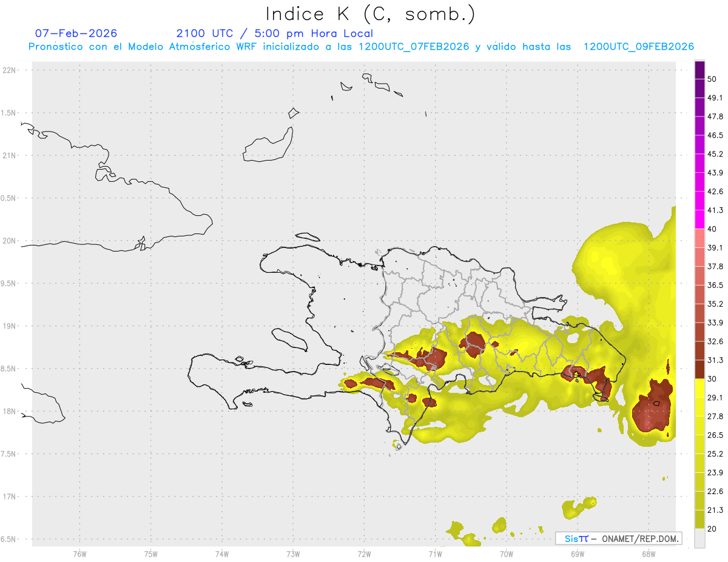
Task: Click the '42.6' colorbar value
Action: coord(715,192)
